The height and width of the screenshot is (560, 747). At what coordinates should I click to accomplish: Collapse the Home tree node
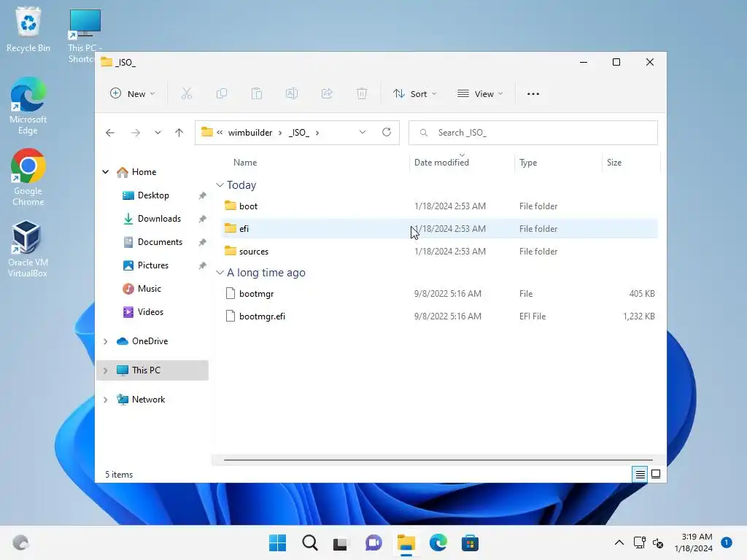106,172
